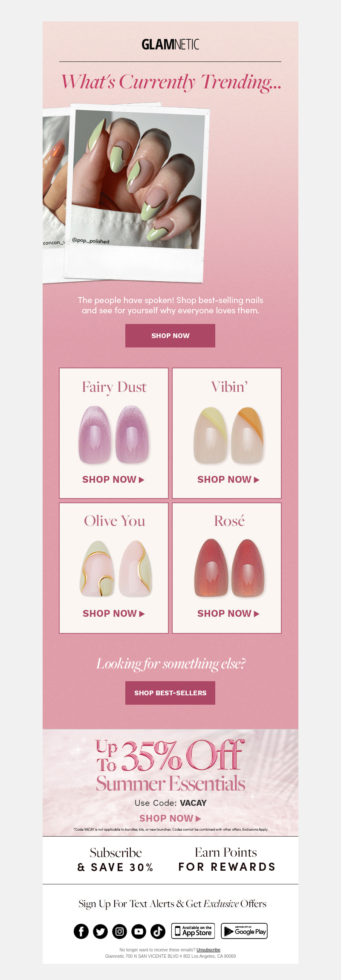Click the SHOP BEST-SELLERS button
341x980 pixels.
pos(170,693)
